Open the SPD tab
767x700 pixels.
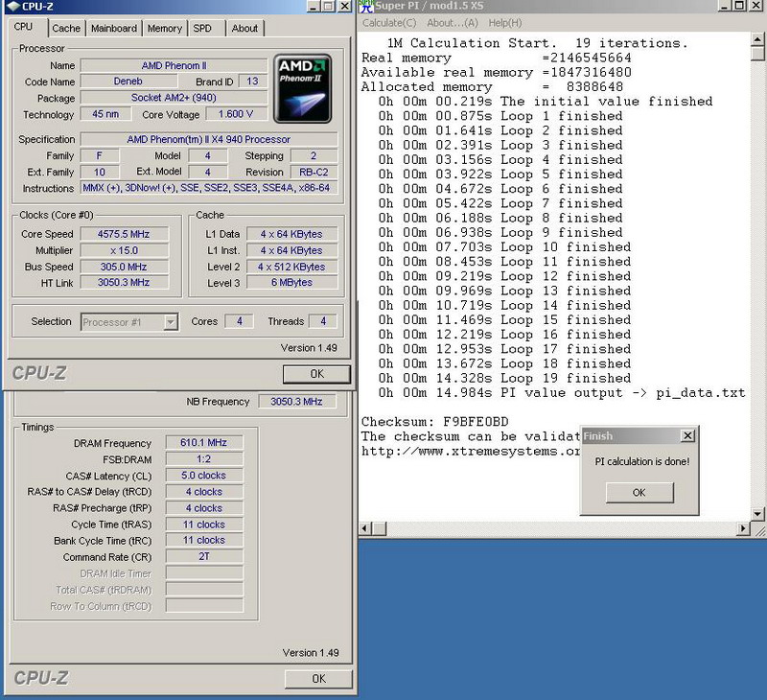point(202,29)
